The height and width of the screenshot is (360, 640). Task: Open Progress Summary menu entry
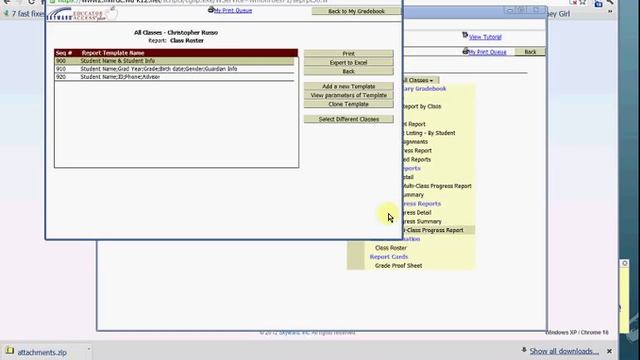(422, 222)
